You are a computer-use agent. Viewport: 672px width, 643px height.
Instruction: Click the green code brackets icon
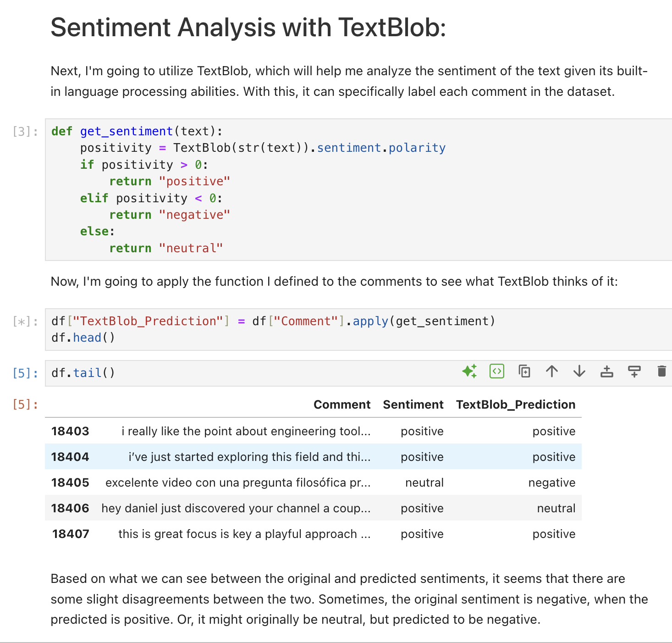click(x=497, y=371)
